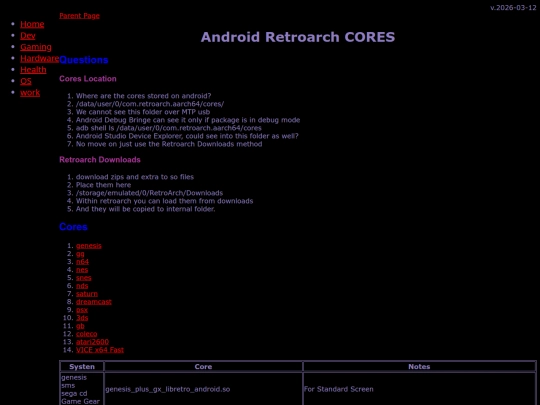This screenshot has height=405, width=540.
Task: Click 'Within retroarch you can load them' item
Action: pos(165,201)
